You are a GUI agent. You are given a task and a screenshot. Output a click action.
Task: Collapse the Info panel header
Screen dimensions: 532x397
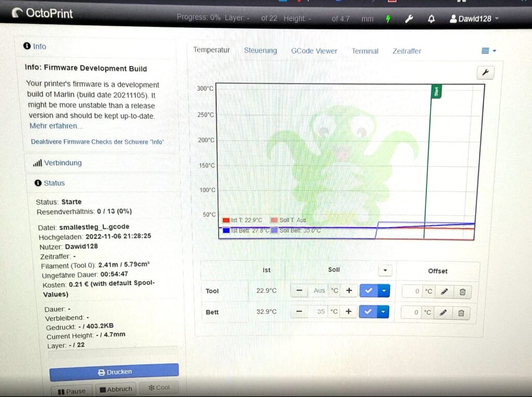(x=35, y=46)
